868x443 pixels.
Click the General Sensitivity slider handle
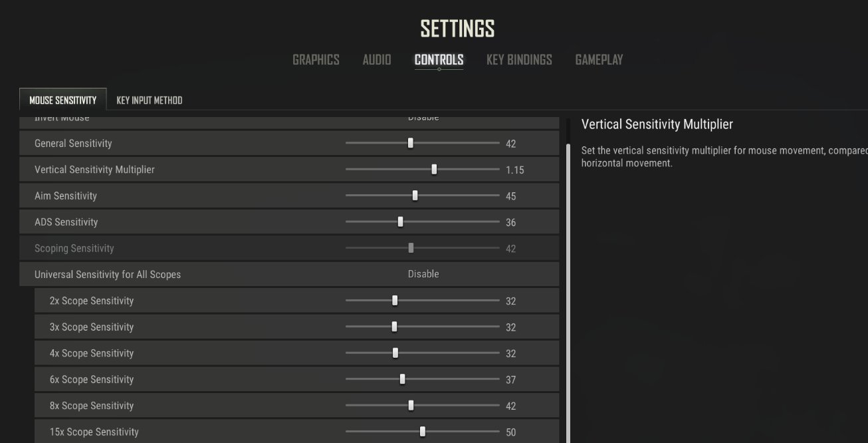411,143
